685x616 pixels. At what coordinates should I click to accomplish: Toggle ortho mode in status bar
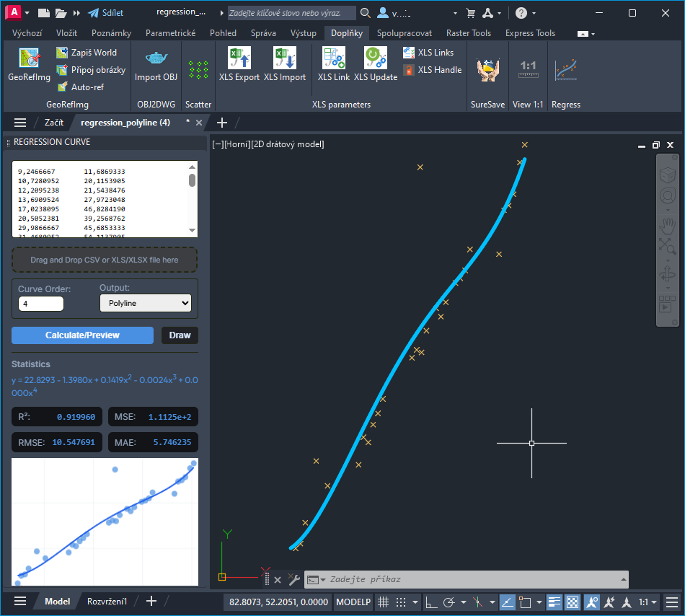(431, 602)
